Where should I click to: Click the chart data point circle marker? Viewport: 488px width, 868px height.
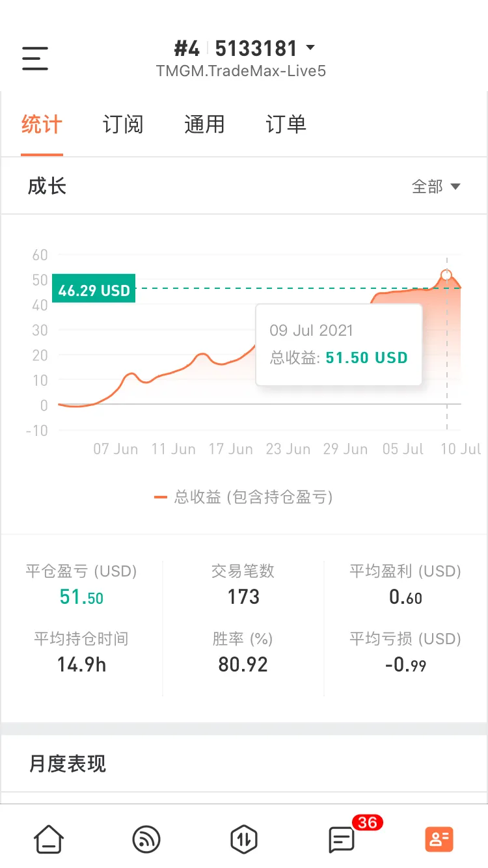[x=446, y=275]
